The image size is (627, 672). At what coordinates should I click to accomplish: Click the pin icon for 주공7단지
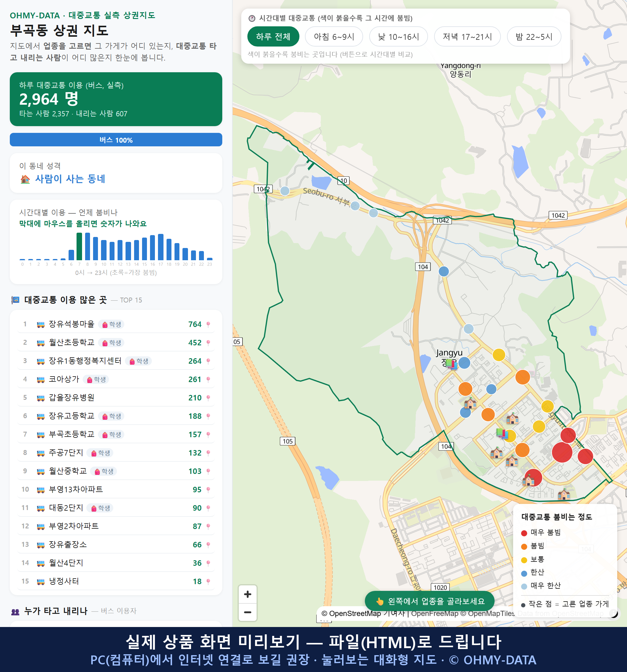pos(208,453)
